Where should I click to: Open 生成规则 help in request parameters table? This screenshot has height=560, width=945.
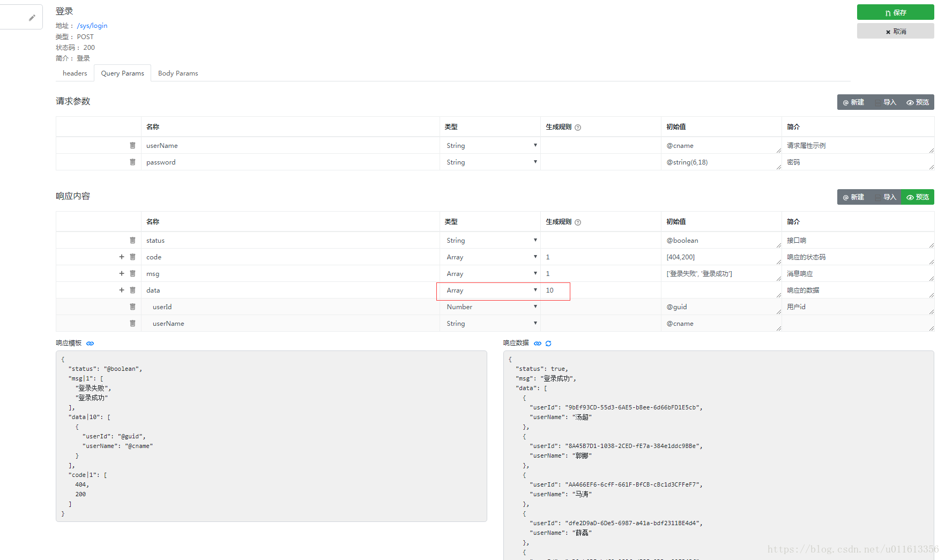[x=578, y=128]
